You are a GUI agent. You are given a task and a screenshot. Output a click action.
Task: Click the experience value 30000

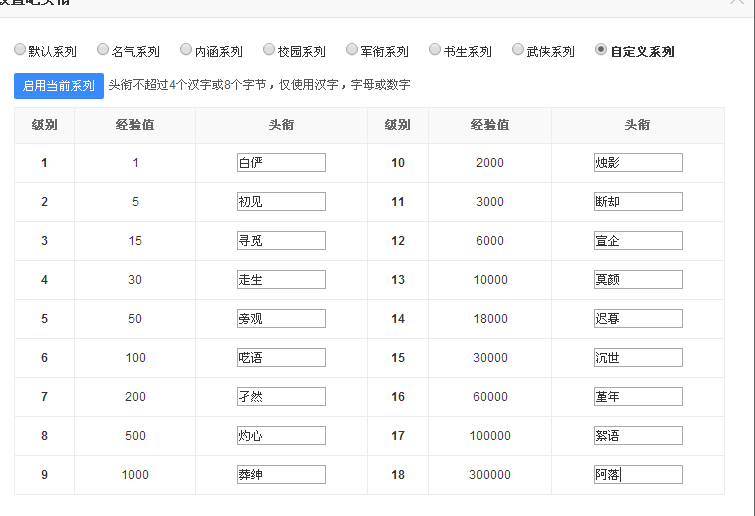point(490,358)
